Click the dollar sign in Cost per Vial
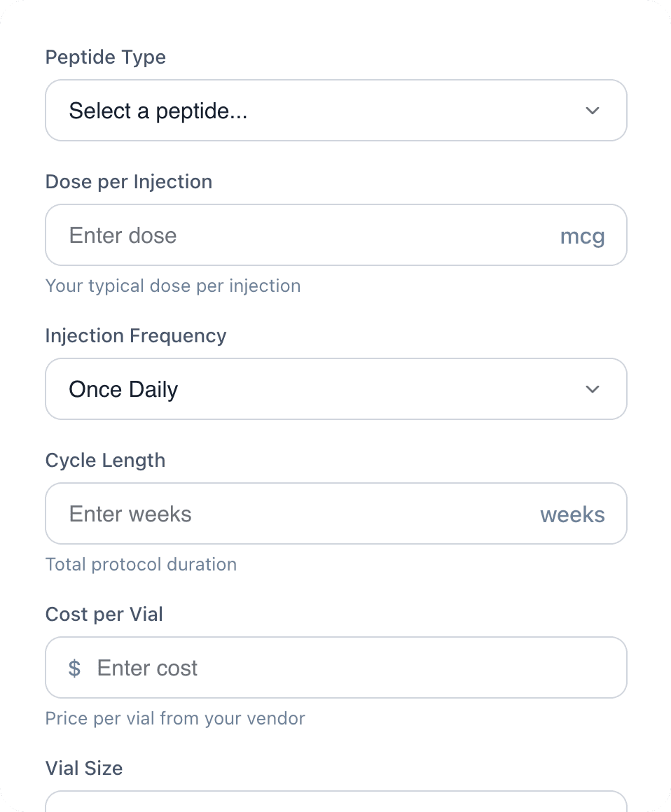The image size is (671, 812). click(x=74, y=668)
